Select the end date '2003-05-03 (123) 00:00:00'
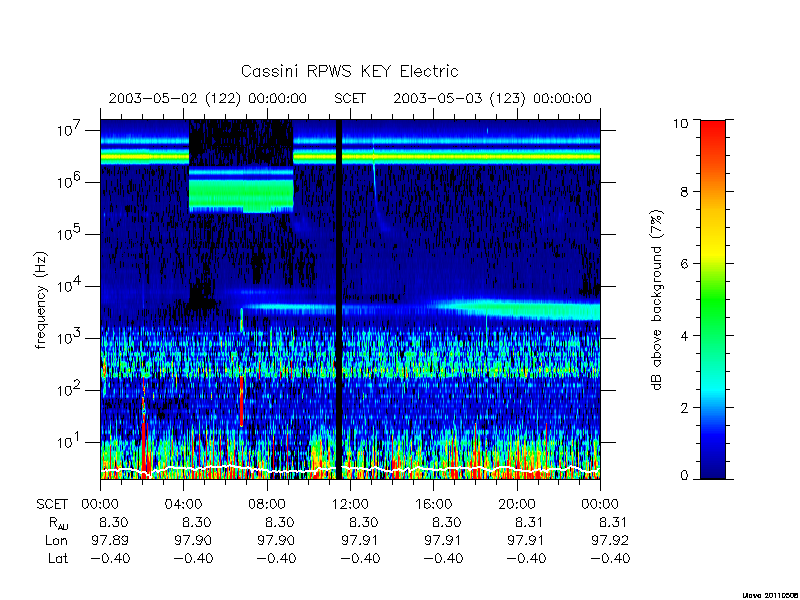 [492, 98]
